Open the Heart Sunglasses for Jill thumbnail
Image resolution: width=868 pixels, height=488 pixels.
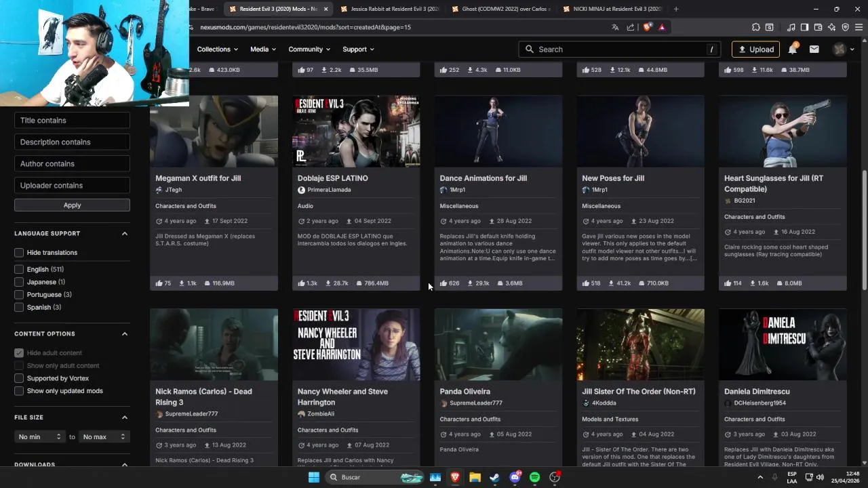click(783, 131)
